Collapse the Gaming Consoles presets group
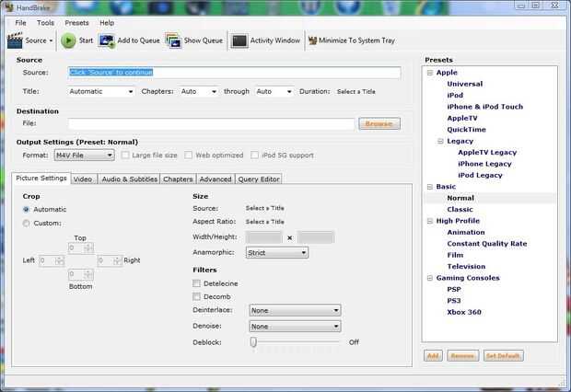This screenshot has height=392, width=571. [x=430, y=278]
